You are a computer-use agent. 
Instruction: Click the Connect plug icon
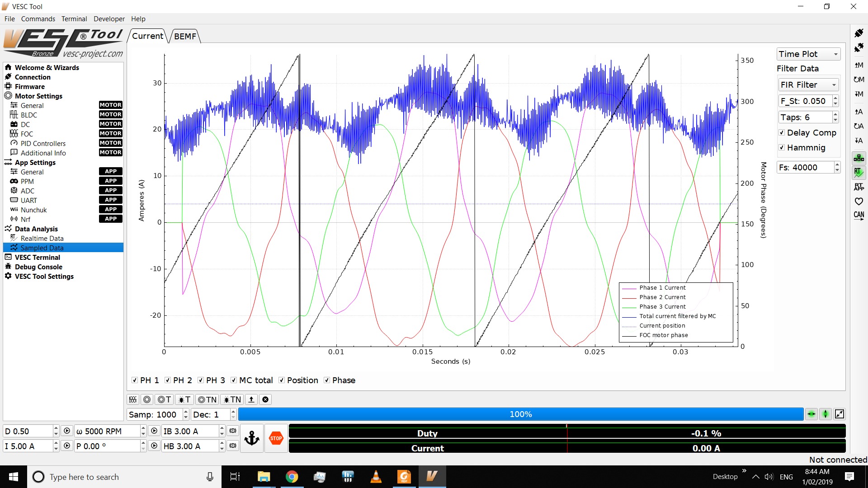pyautogui.click(x=859, y=33)
